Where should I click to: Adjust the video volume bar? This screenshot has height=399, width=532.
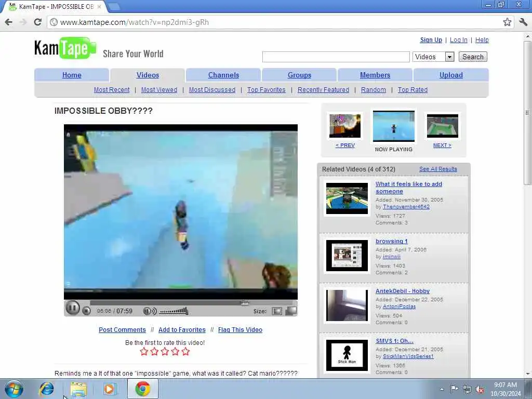[x=174, y=311]
